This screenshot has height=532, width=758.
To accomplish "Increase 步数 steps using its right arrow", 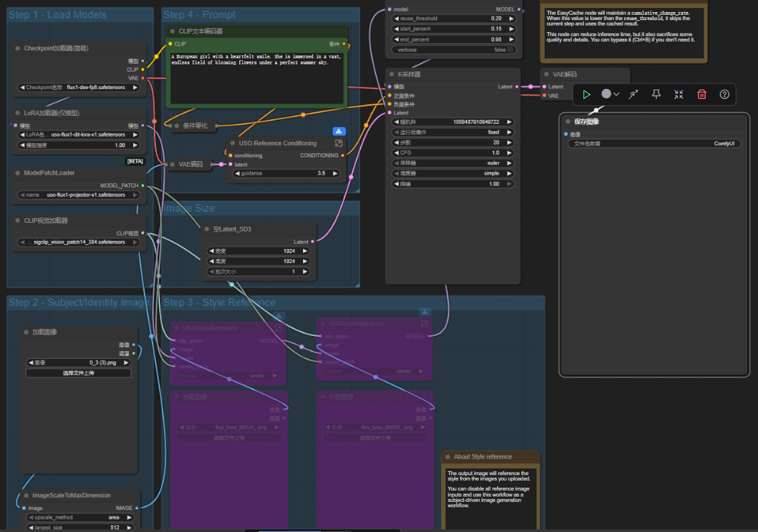I will [509, 143].
